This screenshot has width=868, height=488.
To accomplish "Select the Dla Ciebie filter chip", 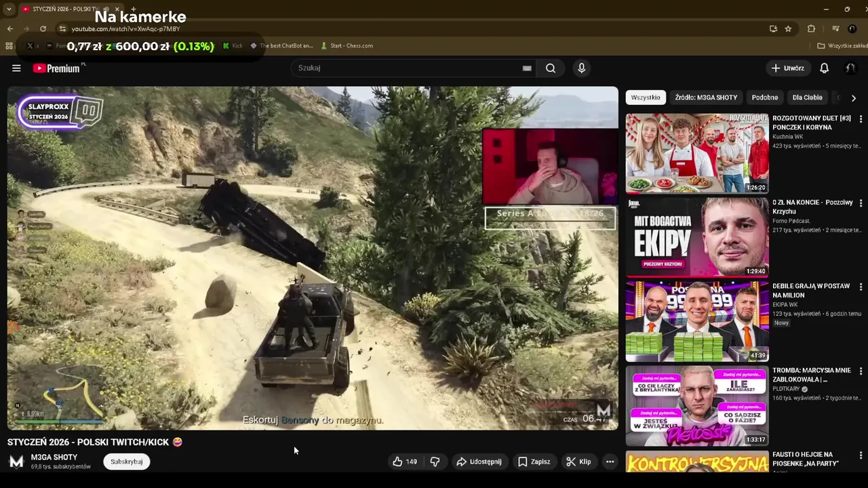I will point(807,98).
